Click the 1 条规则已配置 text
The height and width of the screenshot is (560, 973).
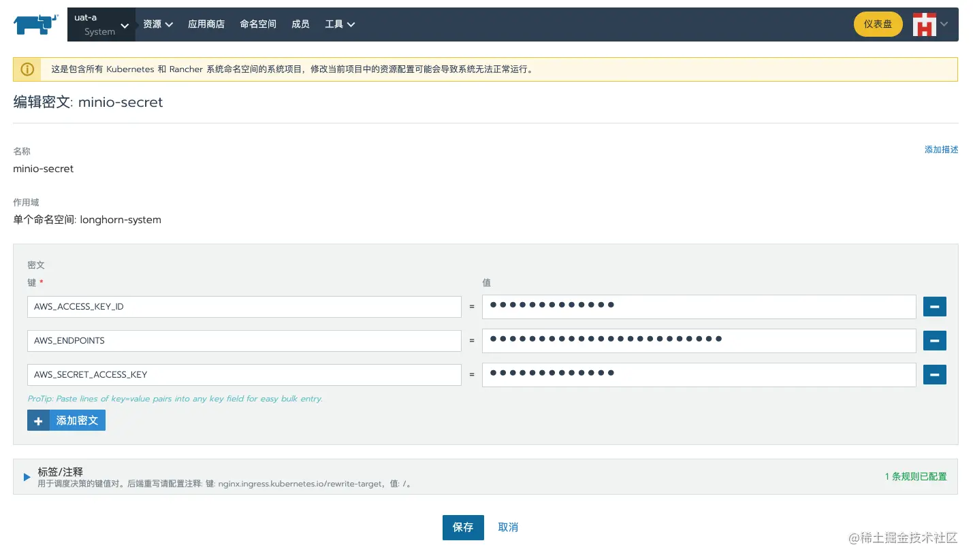(916, 476)
